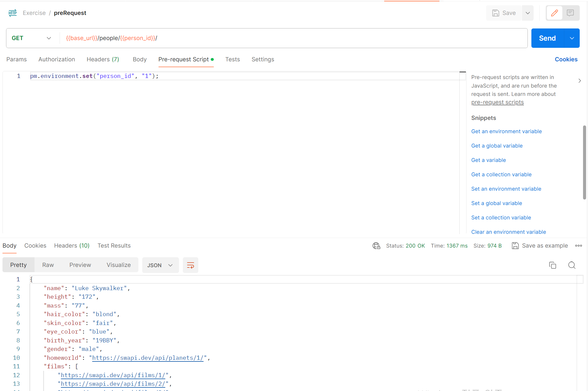
Task: Switch to the Tests tab
Action: [233, 59]
